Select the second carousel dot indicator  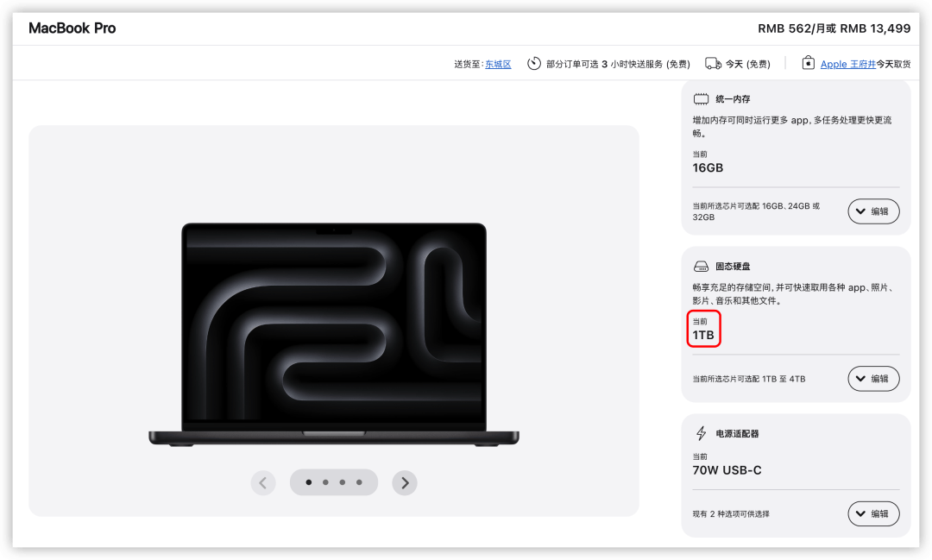click(x=325, y=482)
